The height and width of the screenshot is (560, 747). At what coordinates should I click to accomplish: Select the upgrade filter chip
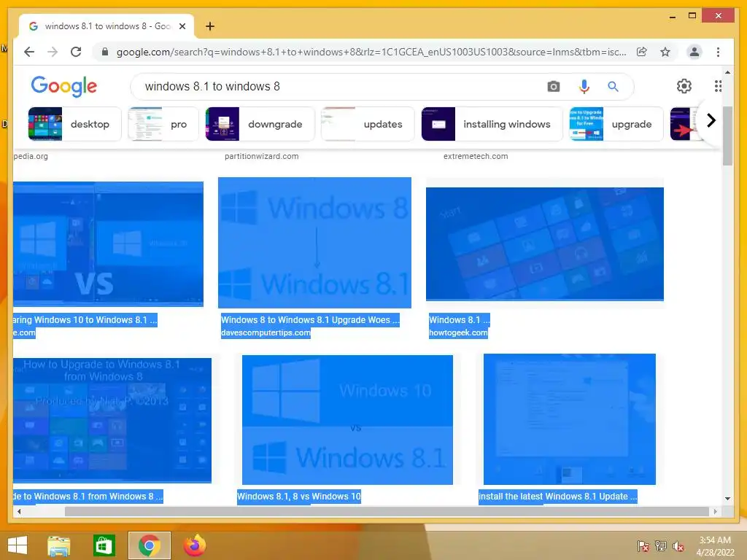pos(616,124)
